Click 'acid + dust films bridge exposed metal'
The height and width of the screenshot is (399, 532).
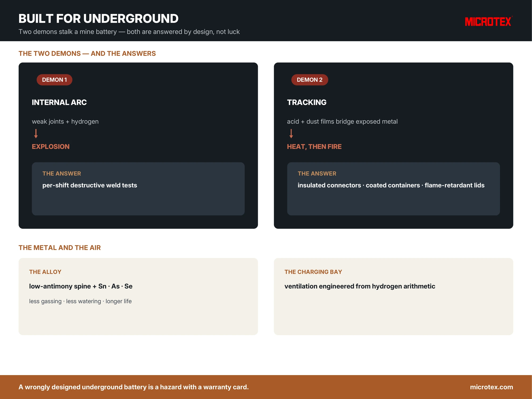point(342,122)
